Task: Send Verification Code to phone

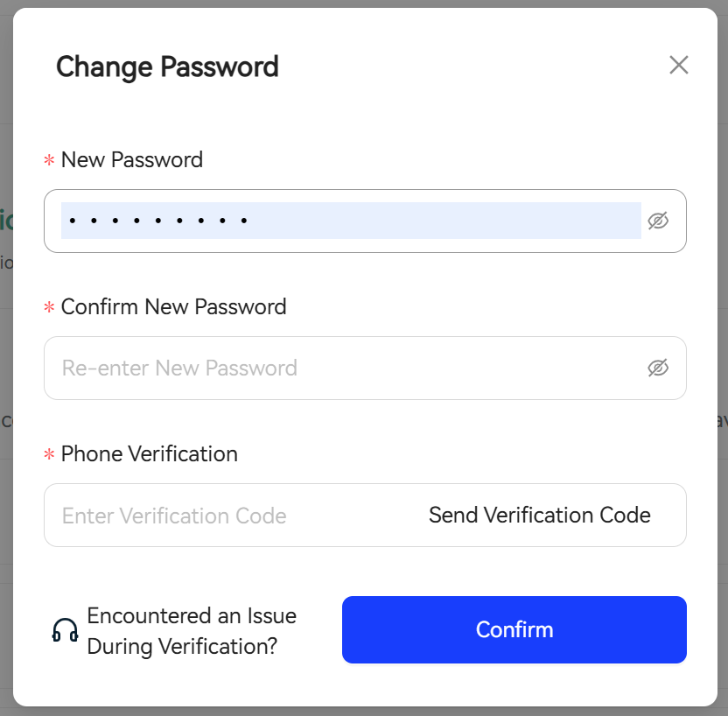Action: tap(540, 515)
